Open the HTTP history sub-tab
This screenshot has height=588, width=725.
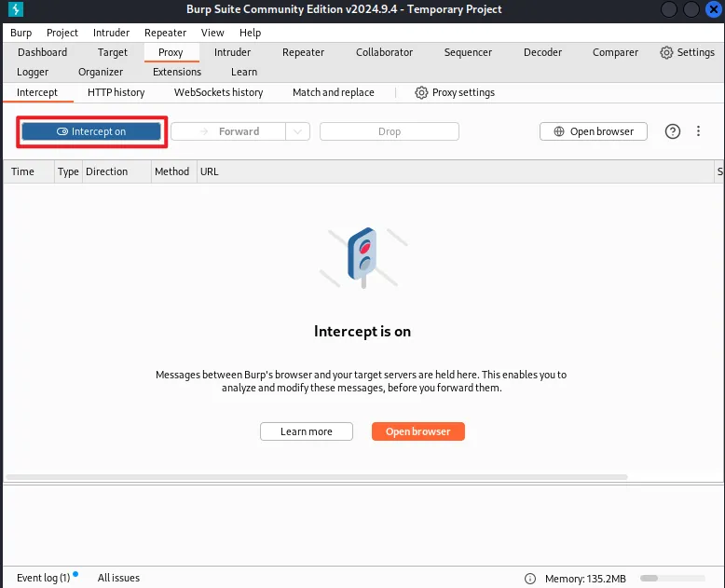(x=116, y=92)
